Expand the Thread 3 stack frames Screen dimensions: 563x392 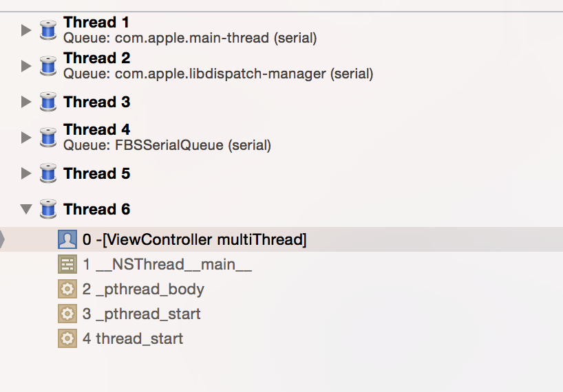[x=26, y=102]
